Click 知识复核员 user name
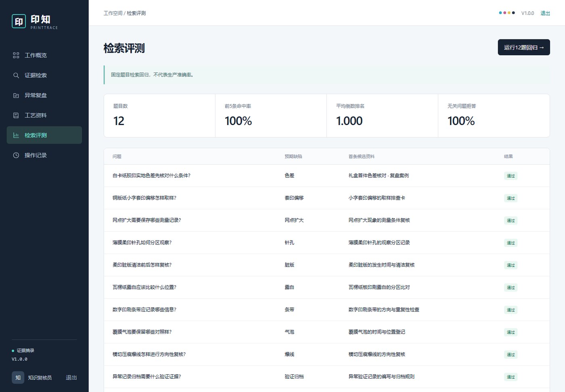The image size is (565, 392). coord(40,378)
